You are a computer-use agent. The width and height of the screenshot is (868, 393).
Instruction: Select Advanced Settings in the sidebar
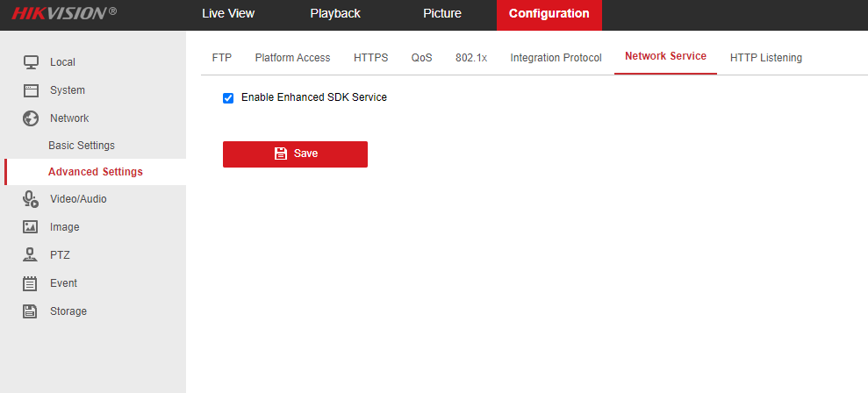95,172
